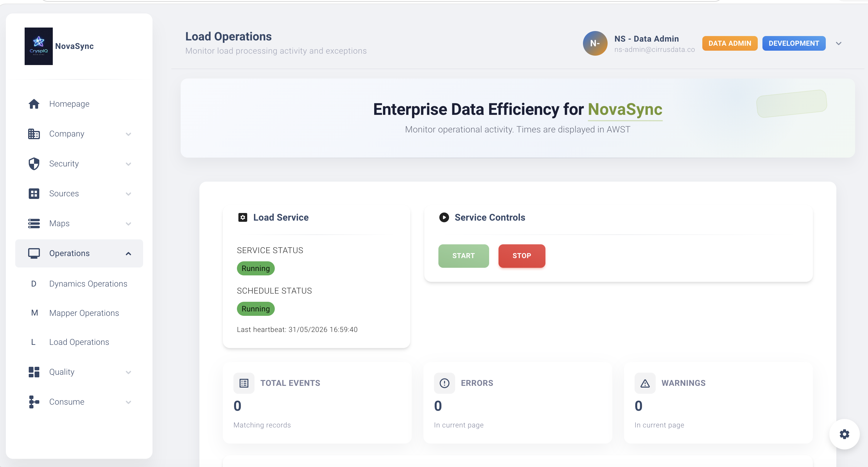Select Load Operations submenu item
Screen dimensions: 868x467
click(x=79, y=342)
